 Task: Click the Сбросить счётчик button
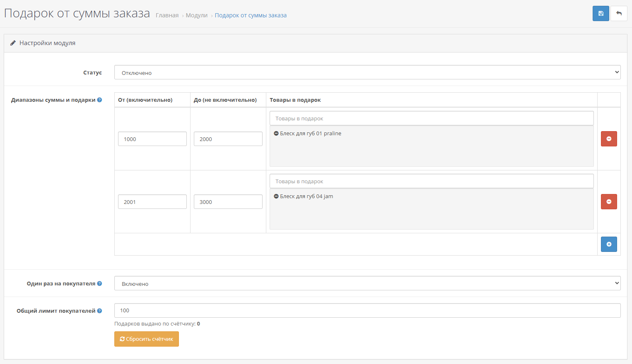click(147, 339)
